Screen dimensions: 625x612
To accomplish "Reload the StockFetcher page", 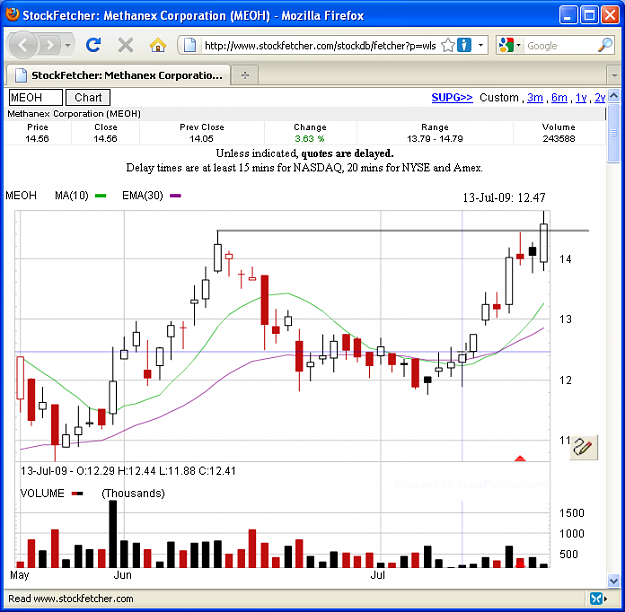I will (x=93, y=45).
